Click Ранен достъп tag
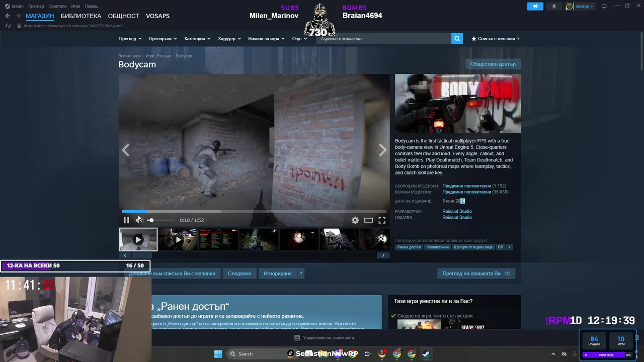 pyautogui.click(x=409, y=247)
